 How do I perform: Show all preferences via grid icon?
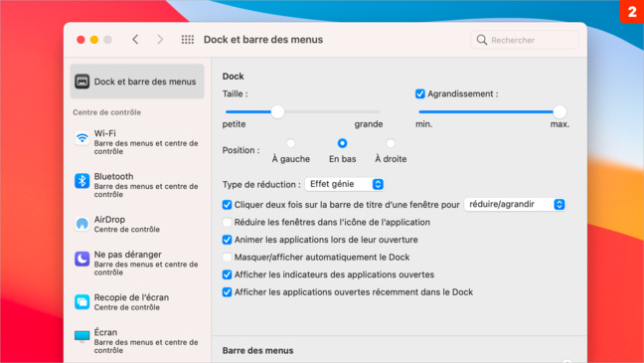coord(188,40)
